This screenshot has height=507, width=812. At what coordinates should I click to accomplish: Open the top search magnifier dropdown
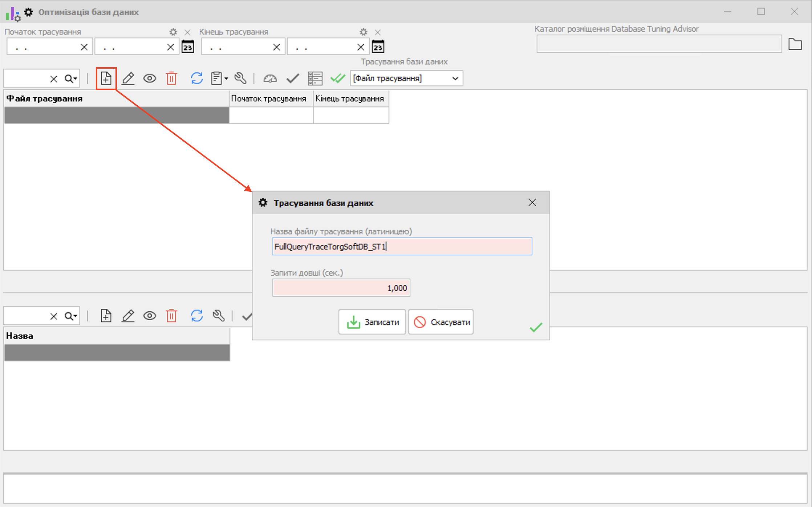pos(71,78)
